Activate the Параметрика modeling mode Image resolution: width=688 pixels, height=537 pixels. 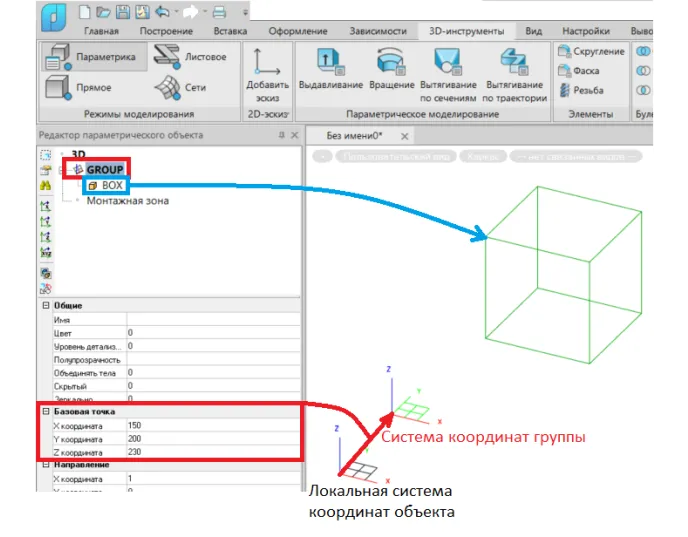tap(95, 57)
